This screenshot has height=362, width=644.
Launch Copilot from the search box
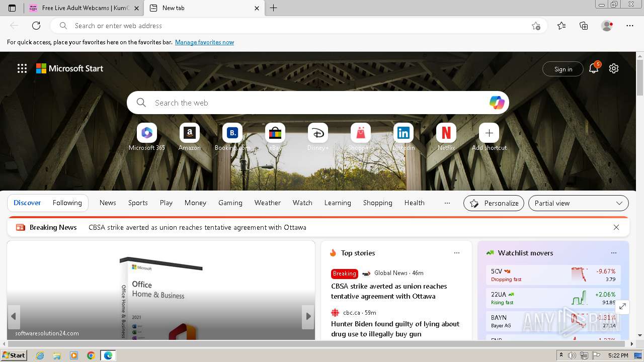click(497, 103)
